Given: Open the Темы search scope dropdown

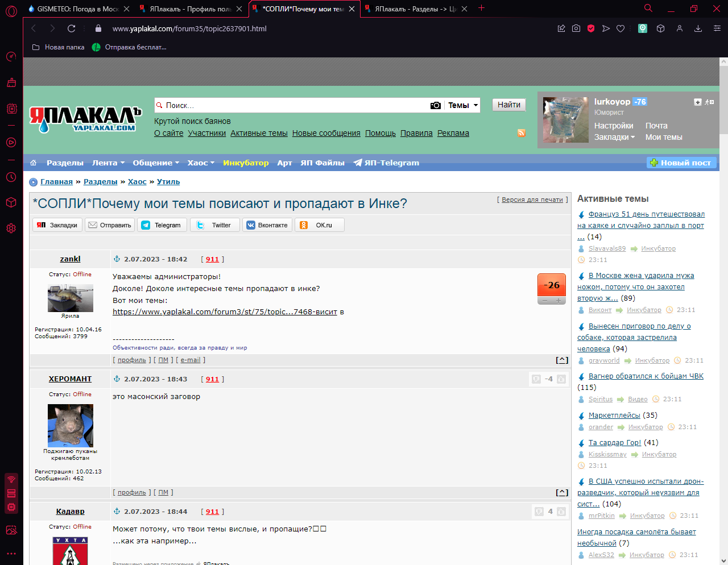Looking at the screenshot, I should click(463, 105).
